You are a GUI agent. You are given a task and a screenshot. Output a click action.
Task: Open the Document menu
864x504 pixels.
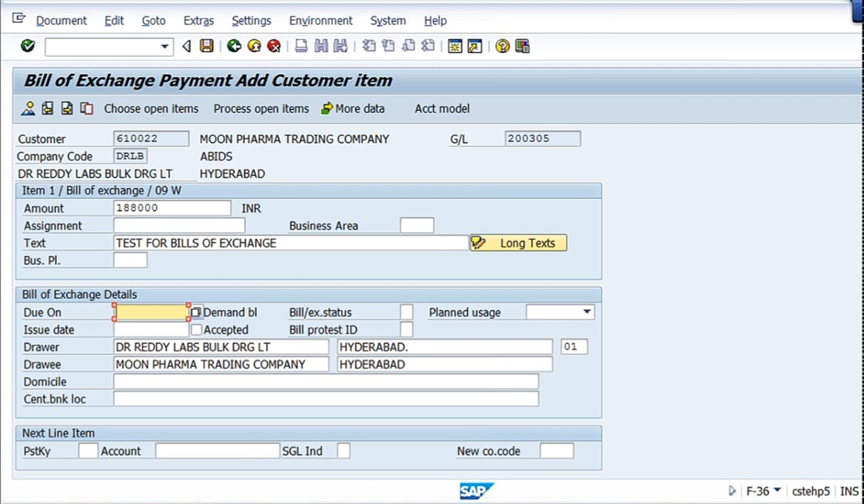61,21
